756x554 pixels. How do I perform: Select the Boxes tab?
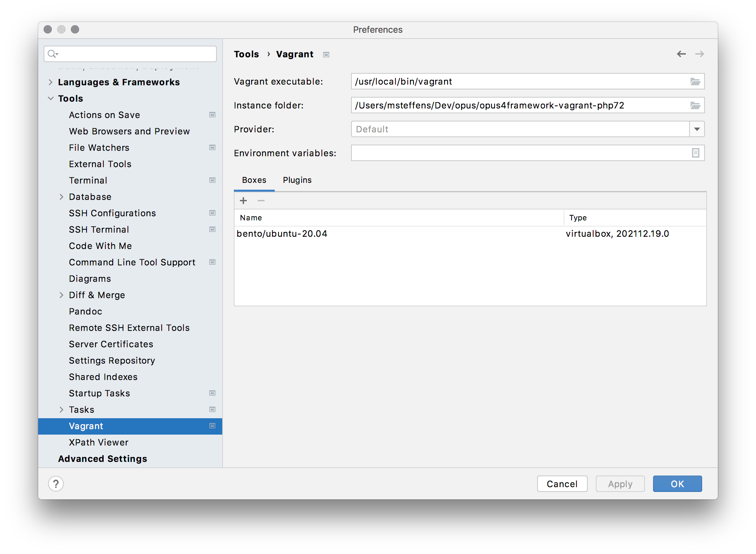coord(254,180)
